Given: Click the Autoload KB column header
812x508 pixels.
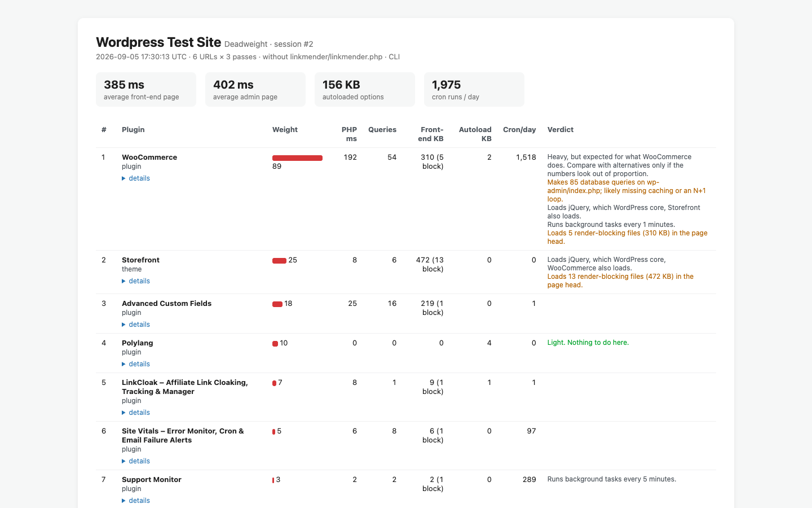Looking at the screenshot, I should tap(475, 134).
